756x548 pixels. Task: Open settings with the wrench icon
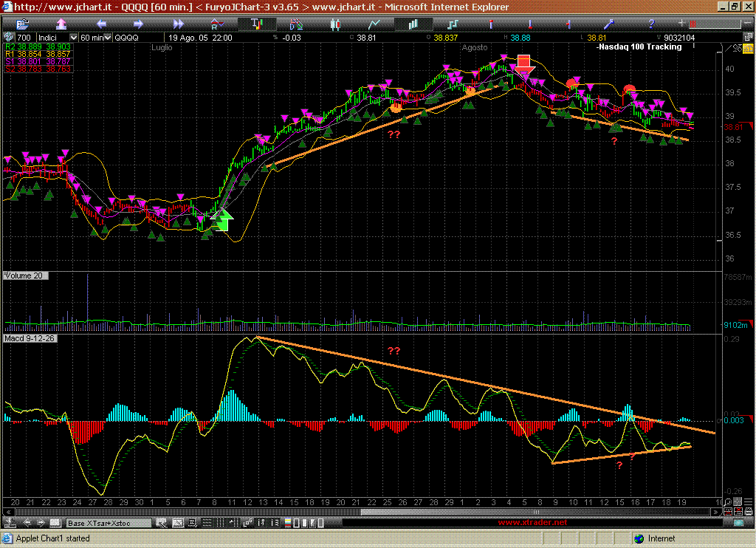pyautogui.click(x=611, y=24)
